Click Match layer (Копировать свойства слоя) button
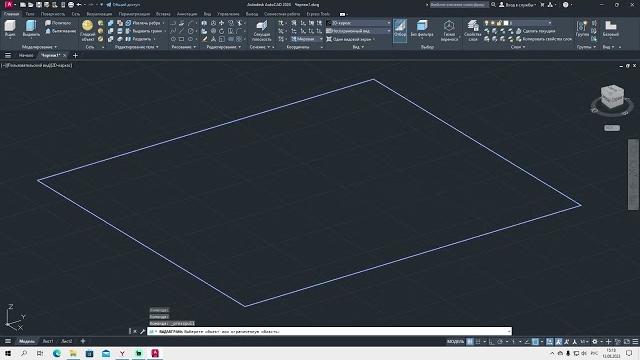Viewport: 640px width, 360px height. point(544,39)
